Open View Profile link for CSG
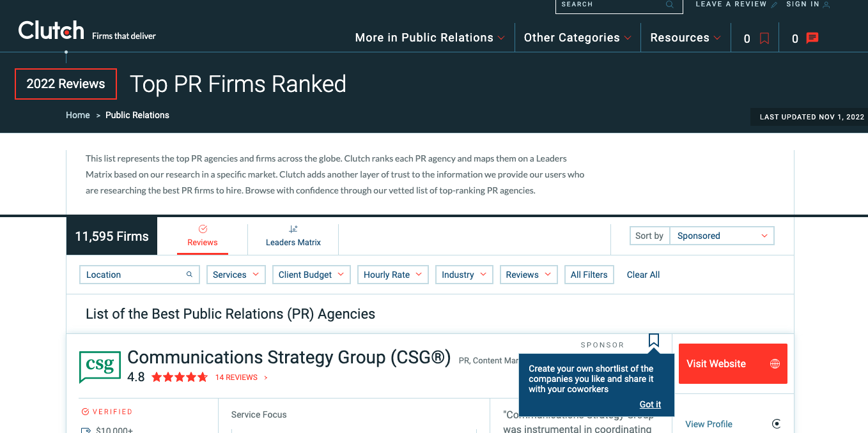868x433 pixels. click(x=709, y=424)
